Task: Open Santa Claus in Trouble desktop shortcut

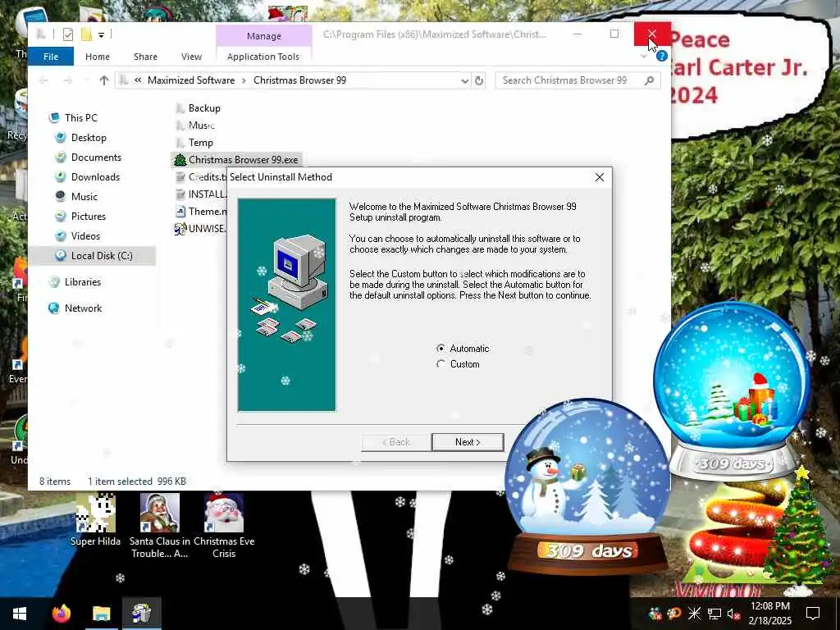Action: tap(160, 526)
